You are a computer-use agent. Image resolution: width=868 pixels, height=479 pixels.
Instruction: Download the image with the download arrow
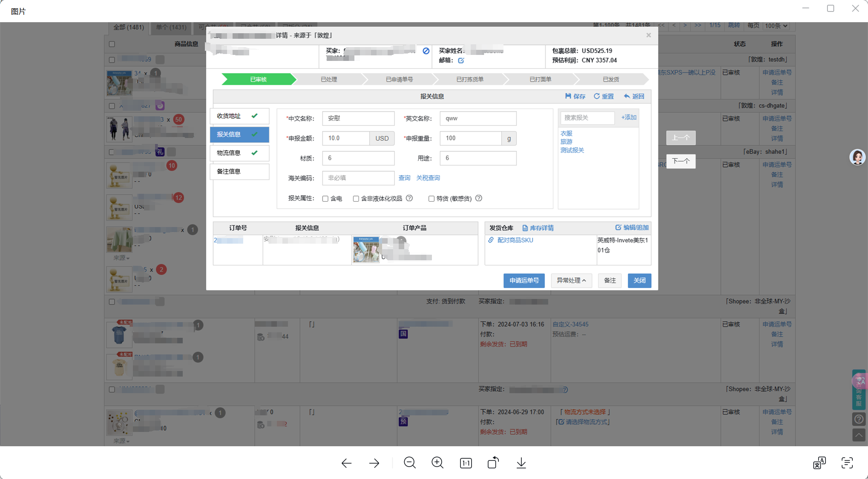521,463
